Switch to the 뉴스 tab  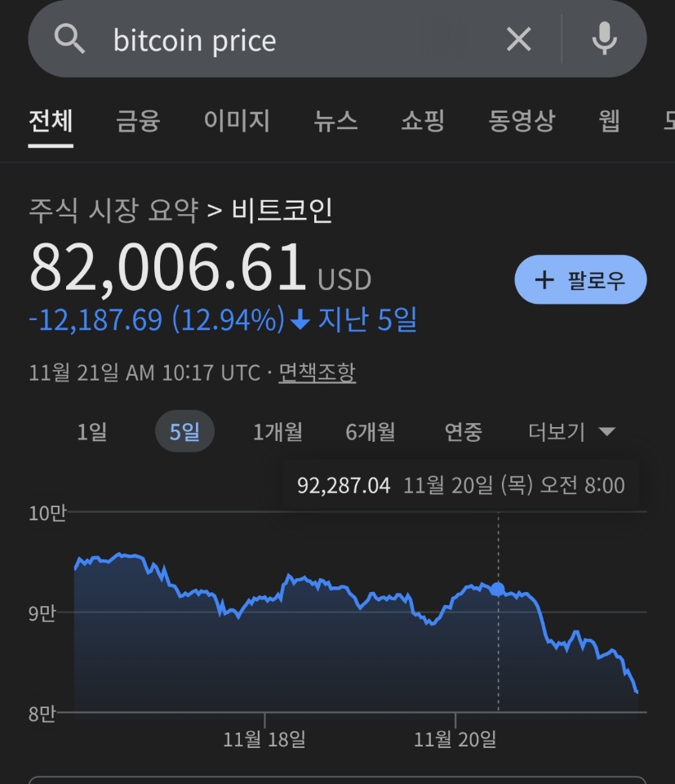[x=335, y=121]
